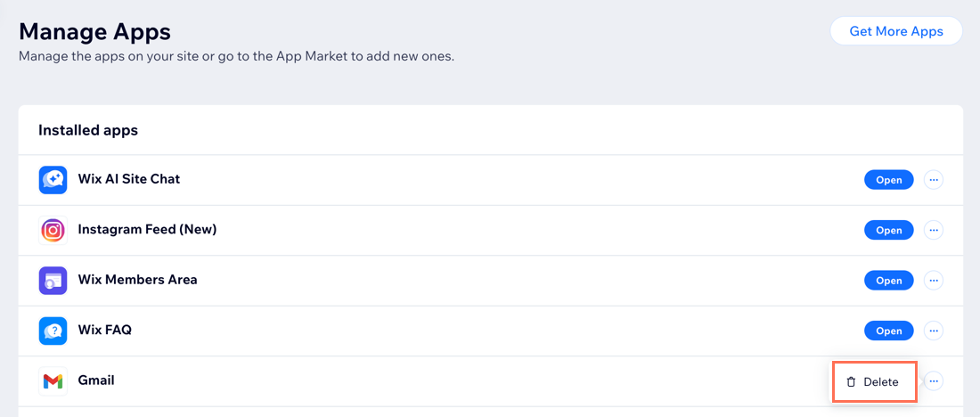Click the Wix FAQ app icon
This screenshot has width=980, height=417.
point(53,331)
